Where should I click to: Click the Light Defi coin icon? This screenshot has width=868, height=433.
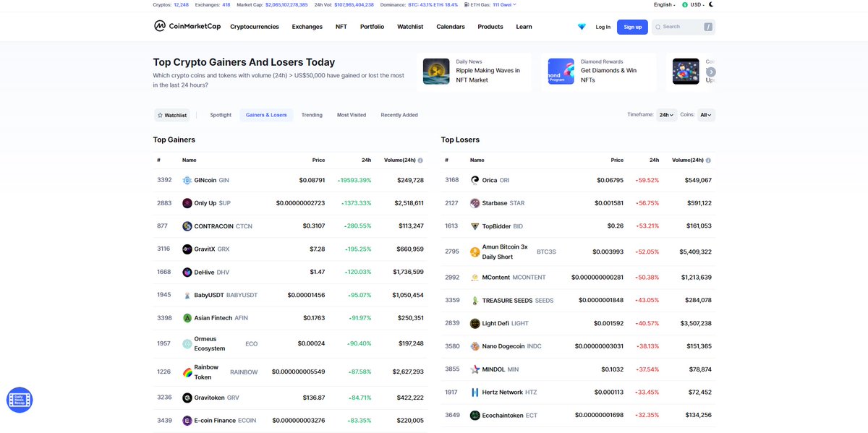click(x=475, y=323)
